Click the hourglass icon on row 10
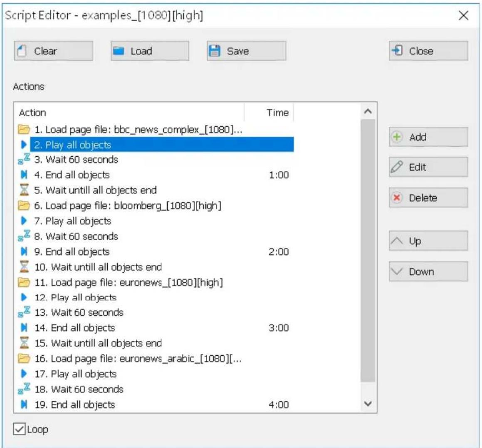This screenshot has width=482, height=448. (x=24, y=267)
